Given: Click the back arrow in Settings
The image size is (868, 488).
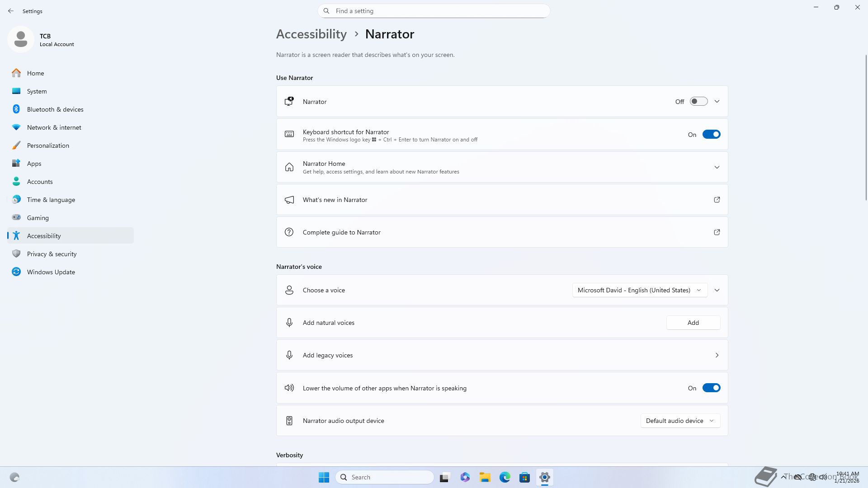Looking at the screenshot, I should (11, 11).
